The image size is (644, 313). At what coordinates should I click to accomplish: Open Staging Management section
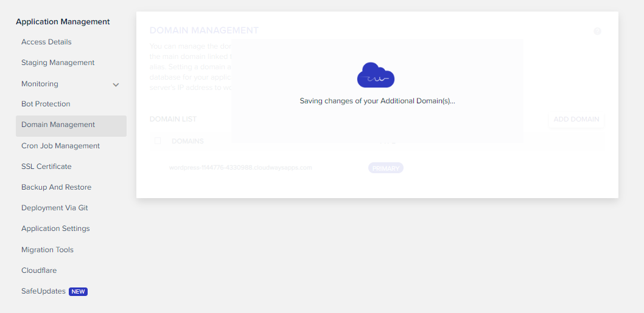tap(58, 63)
